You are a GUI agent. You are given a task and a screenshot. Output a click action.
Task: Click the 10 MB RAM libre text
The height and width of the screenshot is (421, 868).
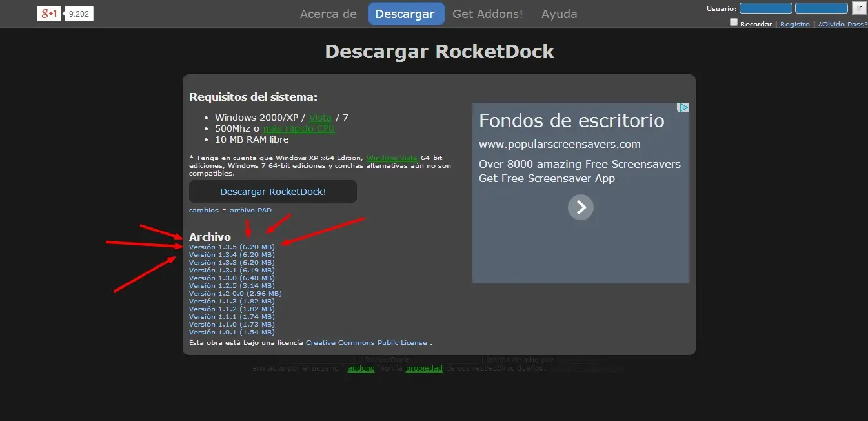(x=252, y=139)
